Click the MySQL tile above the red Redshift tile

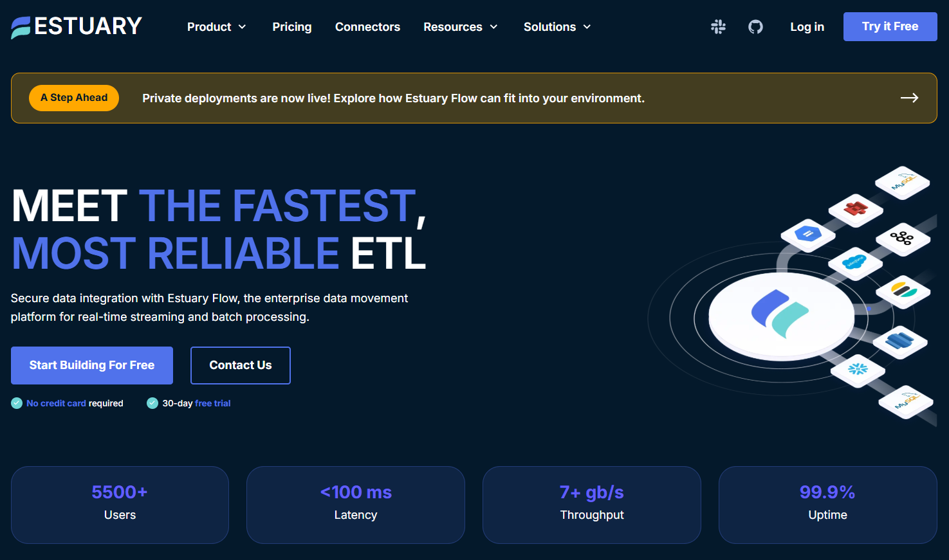pos(903,183)
